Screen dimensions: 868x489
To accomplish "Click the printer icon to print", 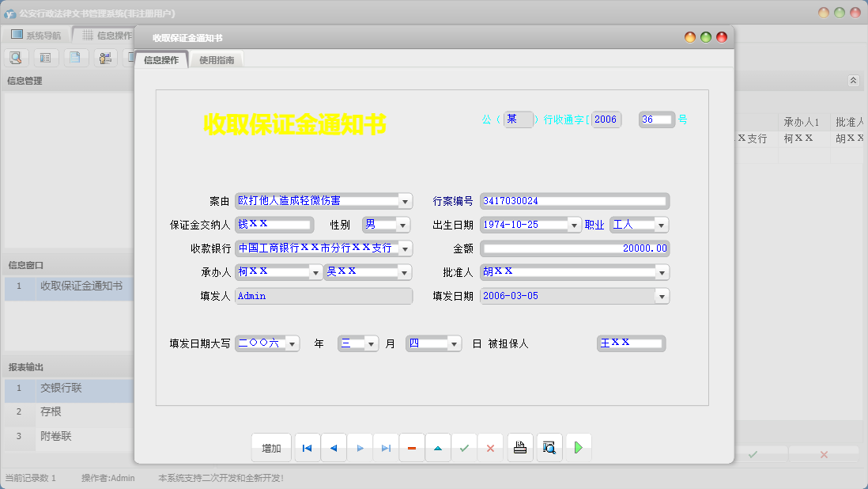I will click(519, 448).
